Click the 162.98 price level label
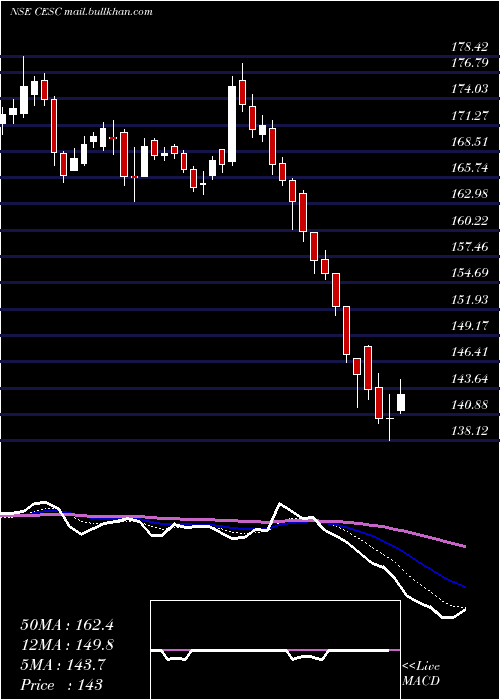Screen dimensions: 500x700 coord(470,195)
